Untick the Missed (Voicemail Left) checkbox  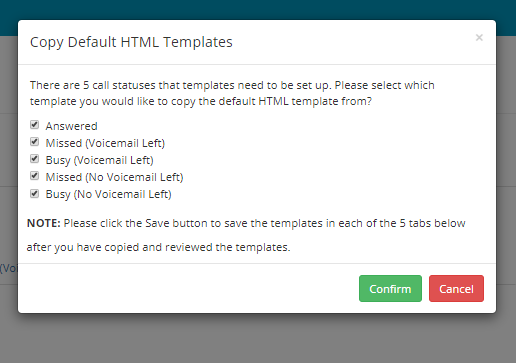click(34, 142)
